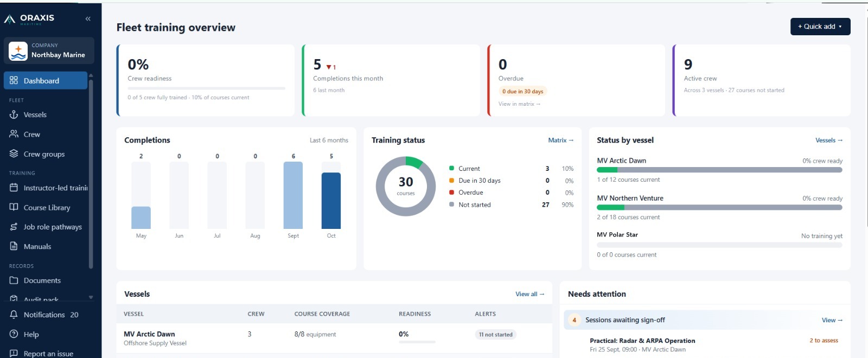Click the Crew groups layers icon
Viewport: 868px width, 358px height.
tap(14, 154)
